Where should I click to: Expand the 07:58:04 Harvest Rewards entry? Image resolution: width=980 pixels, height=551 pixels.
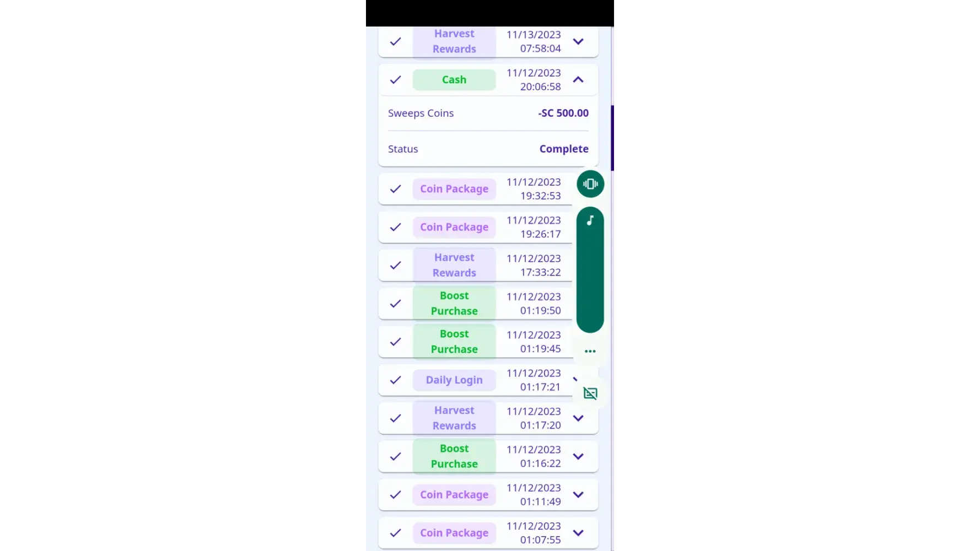click(x=578, y=41)
